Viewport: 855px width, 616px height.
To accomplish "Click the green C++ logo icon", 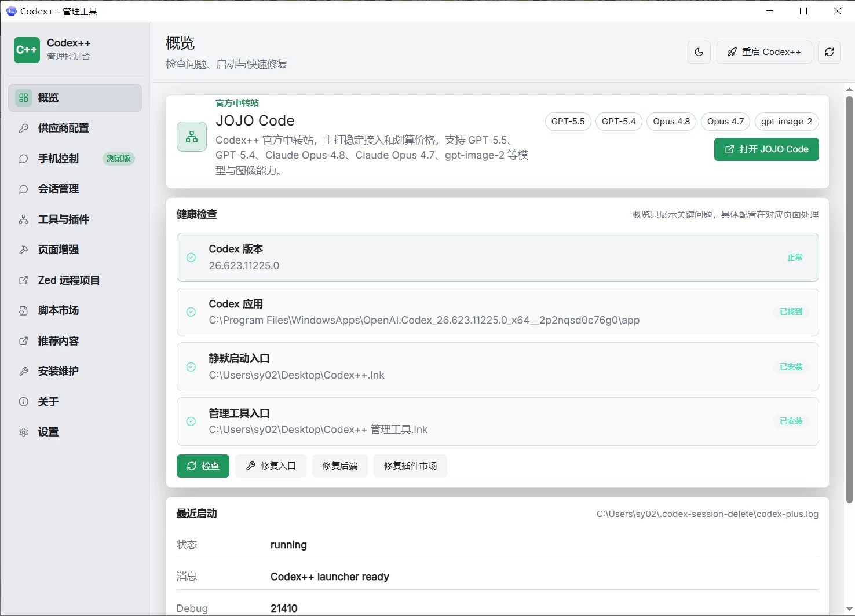I will coord(27,50).
